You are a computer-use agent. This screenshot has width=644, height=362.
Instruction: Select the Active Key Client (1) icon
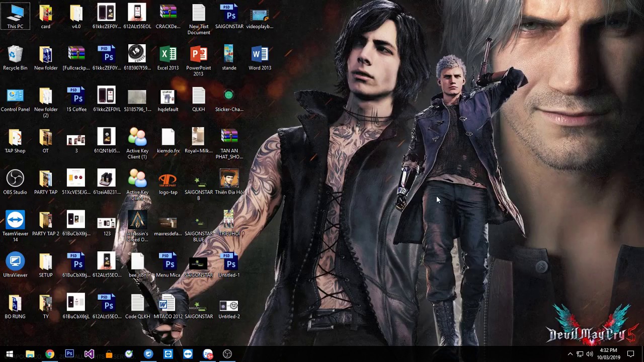[137, 144]
